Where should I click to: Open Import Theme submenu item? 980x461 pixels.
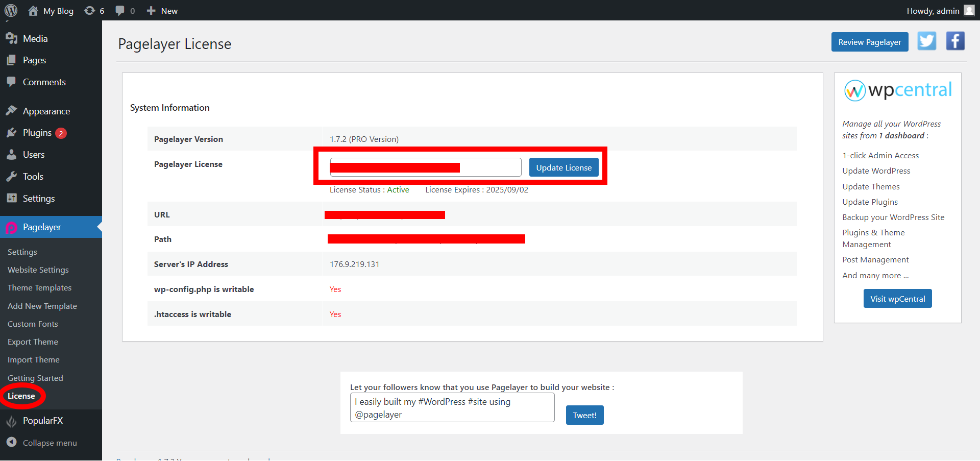tap(34, 360)
